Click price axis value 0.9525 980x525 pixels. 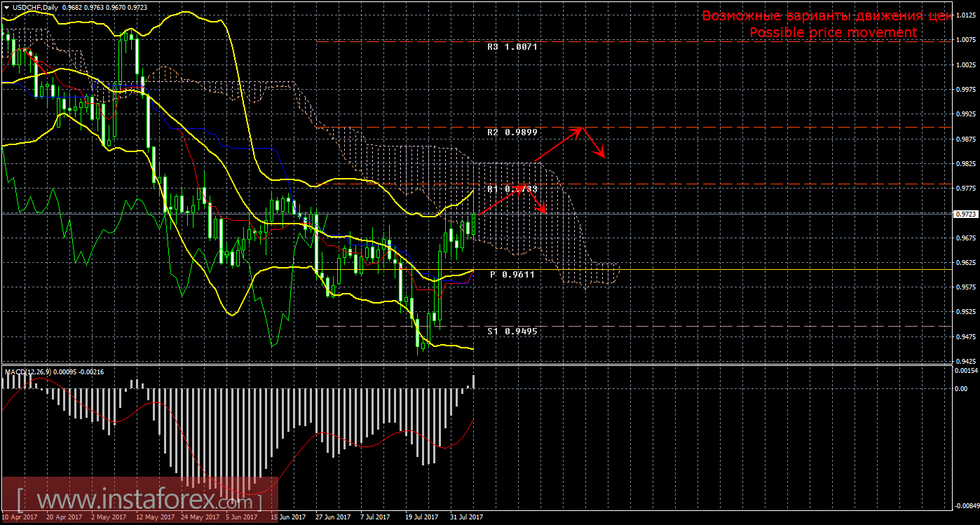[965, 312]
